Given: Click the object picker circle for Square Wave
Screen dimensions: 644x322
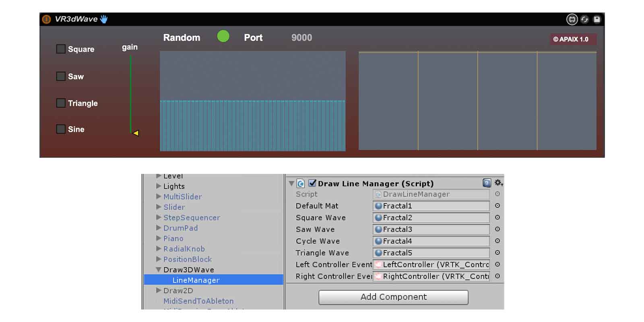Looking at the screenshot, I should pyautogui.click(x=497, y=217).
